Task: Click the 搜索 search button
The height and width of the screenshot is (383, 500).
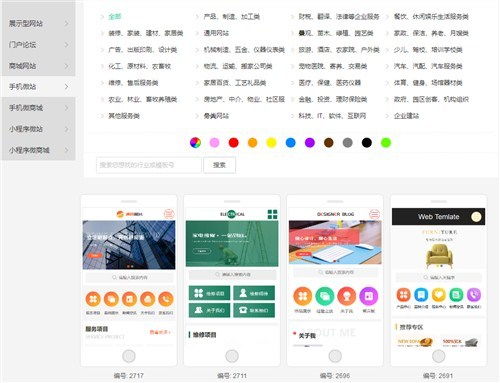Action: (219, 165)
